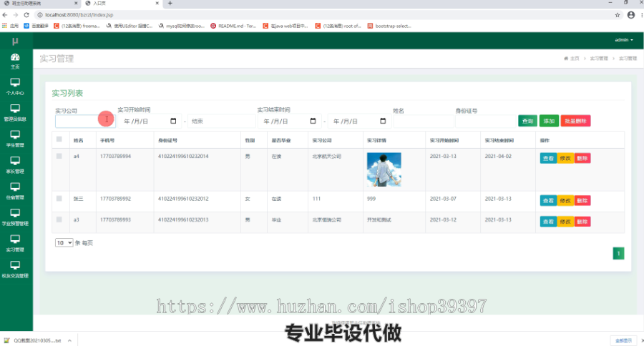Focus the 姓名 search input
The image size is (644, 346).
424,121
